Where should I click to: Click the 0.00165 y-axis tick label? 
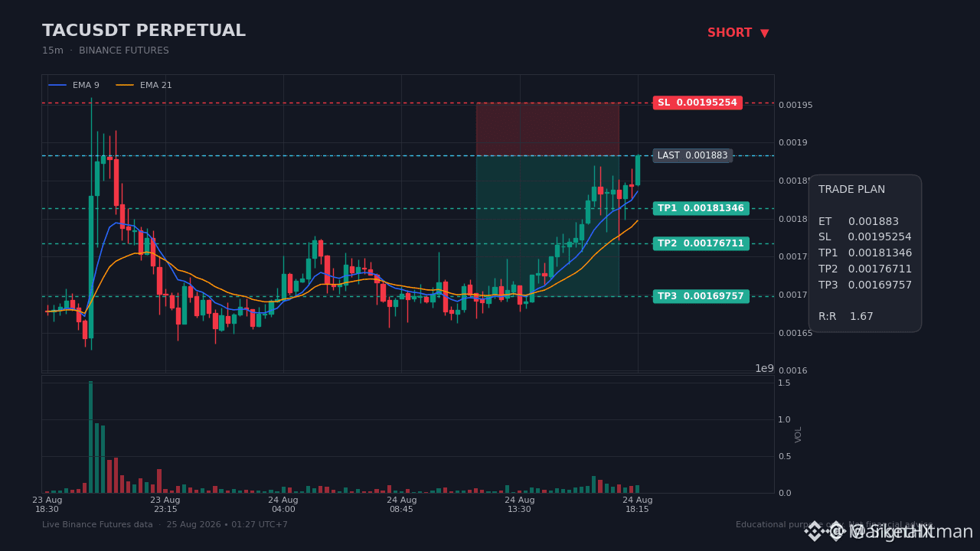click(x=795, y=334)
